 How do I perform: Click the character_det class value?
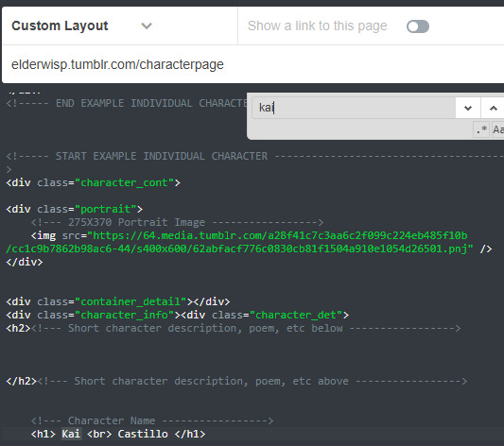[x=296, y=315]
